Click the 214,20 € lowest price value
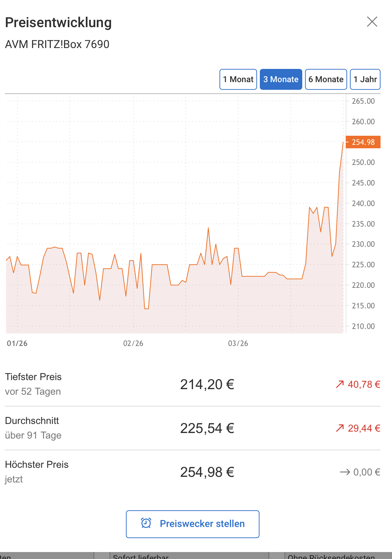 pos(207,385)
